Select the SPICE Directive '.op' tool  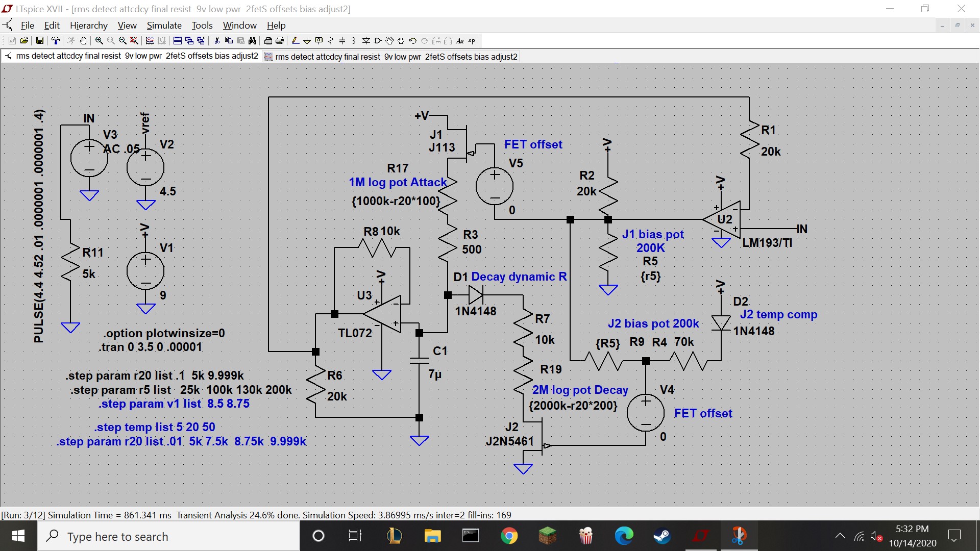pos(472,41)
